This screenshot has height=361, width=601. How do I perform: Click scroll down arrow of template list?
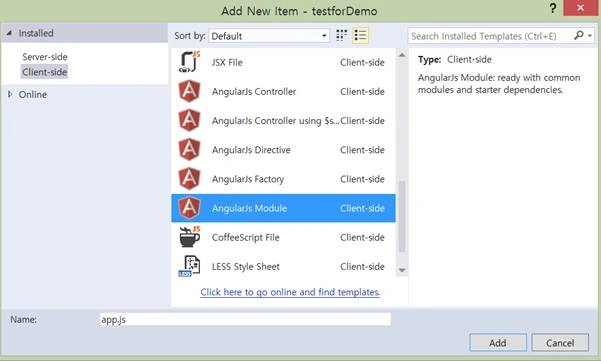(x=402, y=270)
